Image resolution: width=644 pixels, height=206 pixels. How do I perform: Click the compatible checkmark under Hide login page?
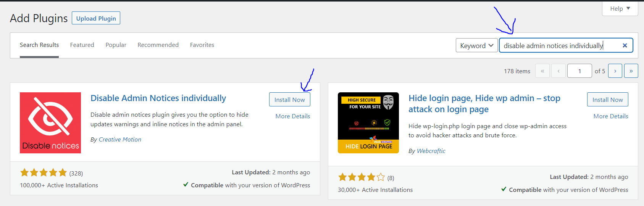coord(504,189)
